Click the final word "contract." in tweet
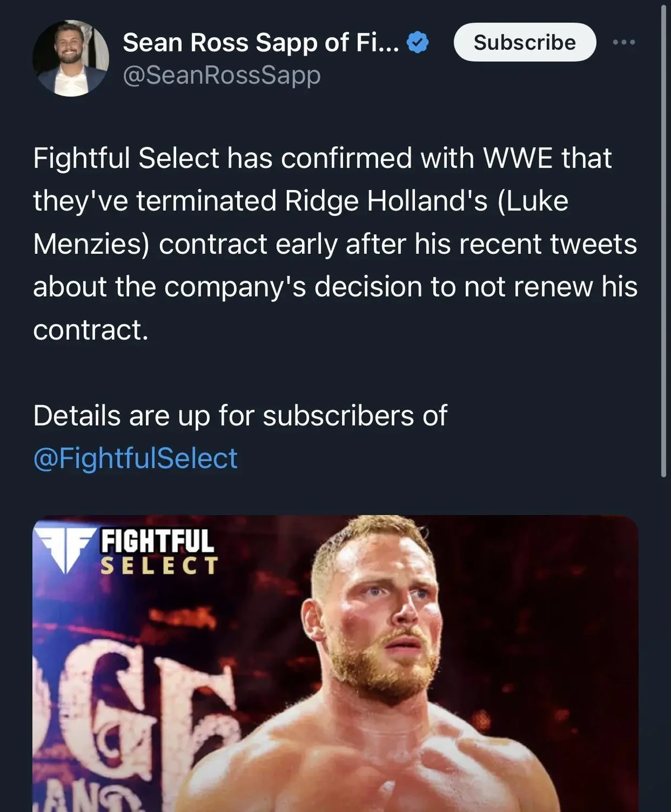The width and height of the screenshot is (671, 812). coord(91,330)
